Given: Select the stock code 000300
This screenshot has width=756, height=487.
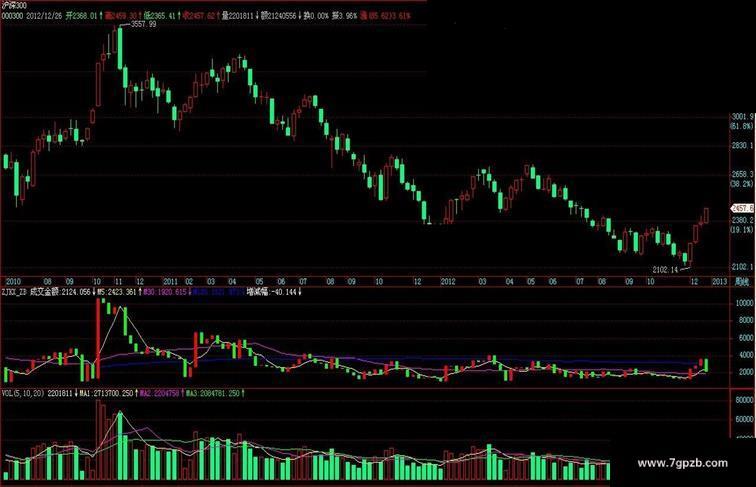Looking at the screenshot, I should (x=13, y=16).
